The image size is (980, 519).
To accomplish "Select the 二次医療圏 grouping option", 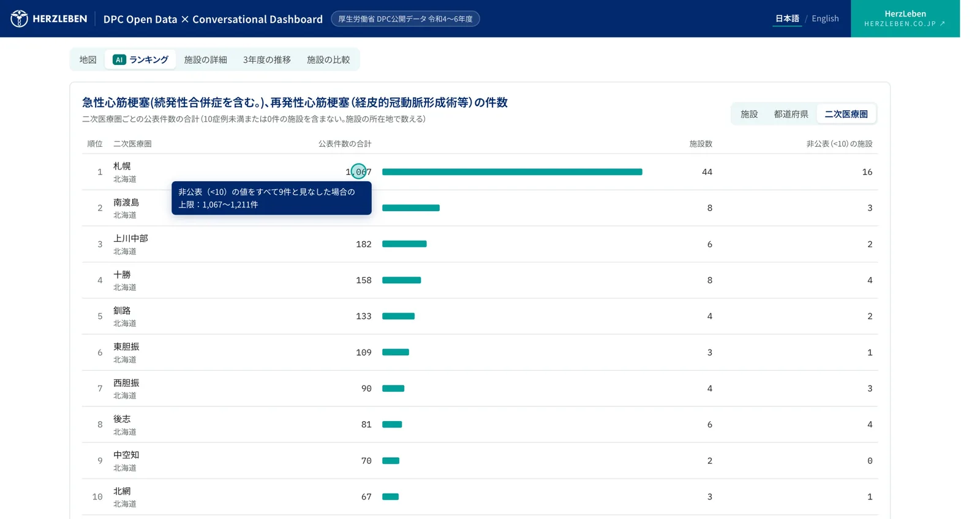I will 846,114.
